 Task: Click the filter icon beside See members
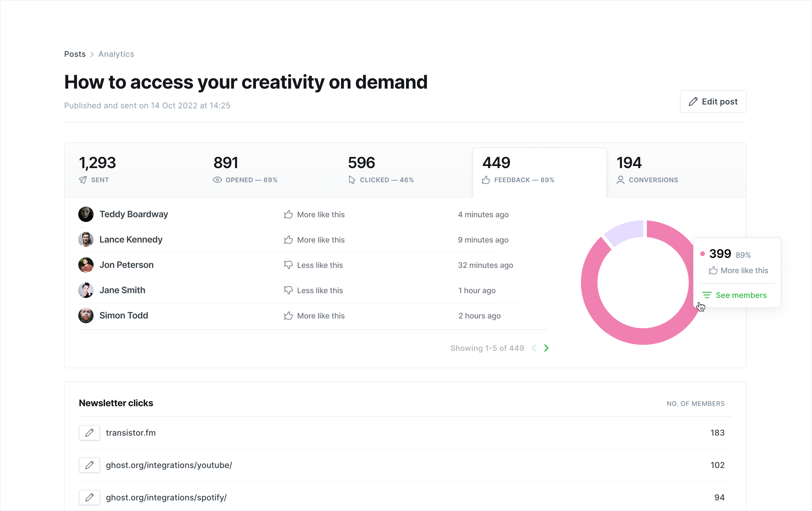pyautogui.click(x=706, y=295)
